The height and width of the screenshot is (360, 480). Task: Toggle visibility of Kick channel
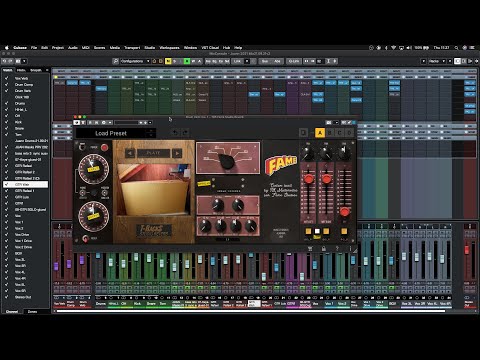(6, 122)
